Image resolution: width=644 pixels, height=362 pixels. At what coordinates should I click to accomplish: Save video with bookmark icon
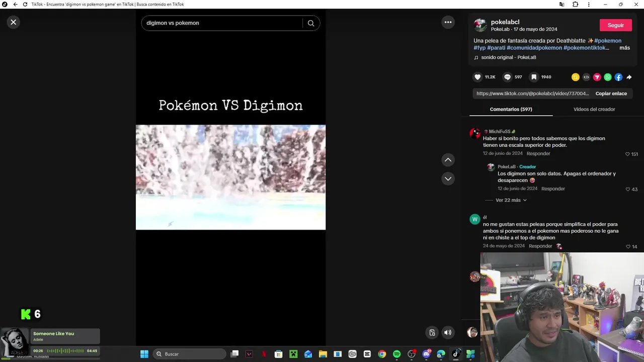[534, 77]
